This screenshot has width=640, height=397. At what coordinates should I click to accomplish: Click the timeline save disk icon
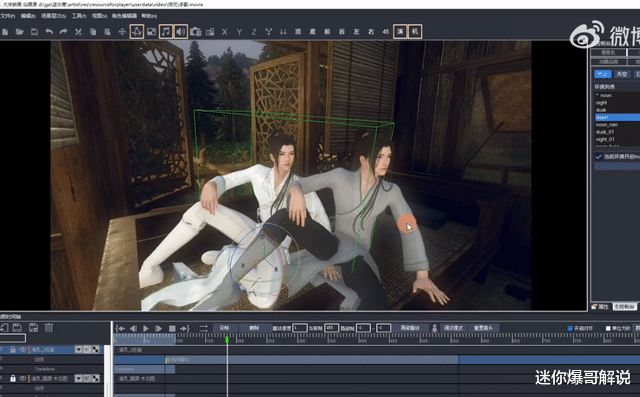tap(17, 327)
